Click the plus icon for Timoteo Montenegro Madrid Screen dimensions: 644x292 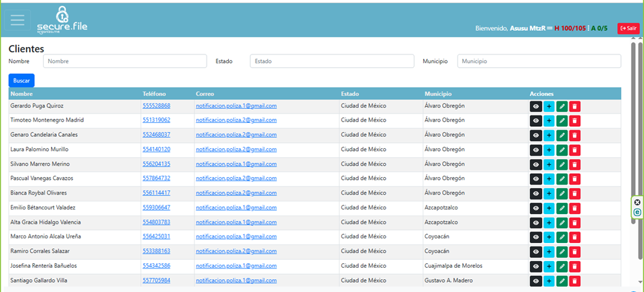pyautogui.click(x=549, y=121)
